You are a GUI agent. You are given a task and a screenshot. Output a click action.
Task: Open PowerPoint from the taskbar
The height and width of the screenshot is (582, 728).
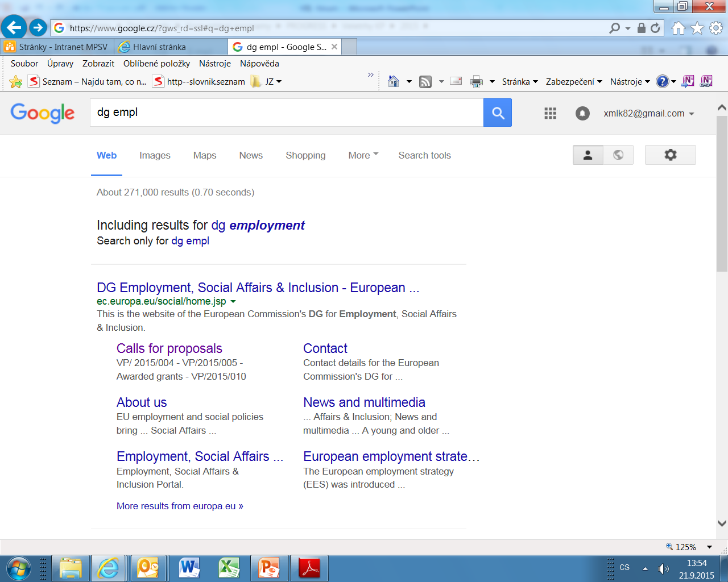pyautogui.click(x=269, y=568)
